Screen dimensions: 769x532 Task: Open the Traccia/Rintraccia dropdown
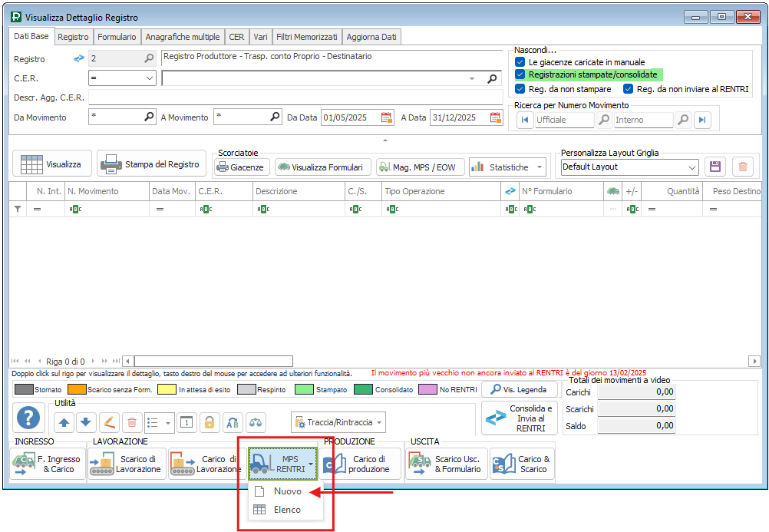(379, 422)
